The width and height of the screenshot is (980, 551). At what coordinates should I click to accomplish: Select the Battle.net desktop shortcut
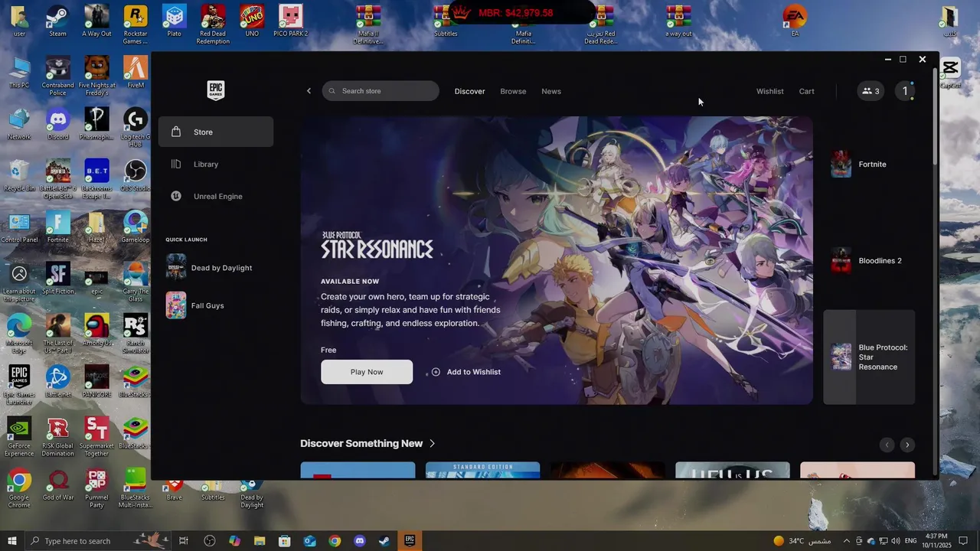[x=57, y=381]
